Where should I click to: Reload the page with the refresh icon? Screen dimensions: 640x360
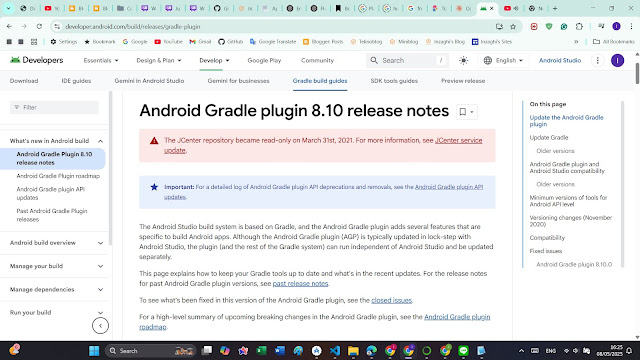[x=39, y=27]
